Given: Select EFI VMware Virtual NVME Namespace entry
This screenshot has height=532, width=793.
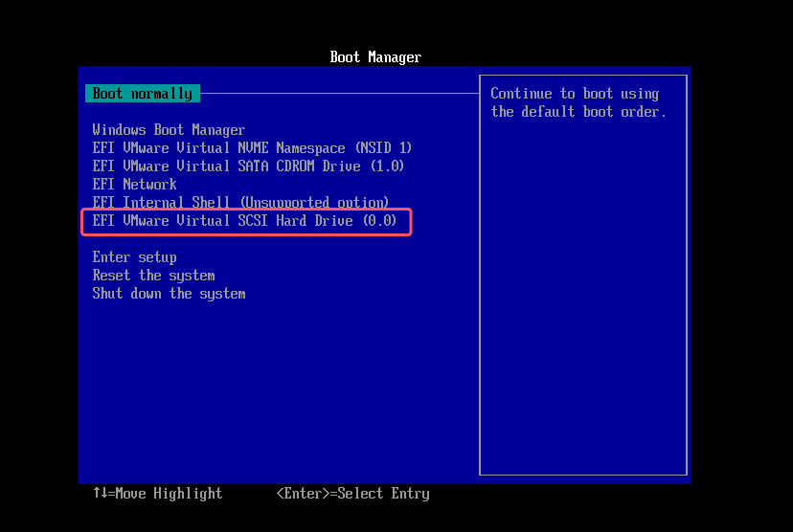Looking at the screenshot, I should (252, 148).
